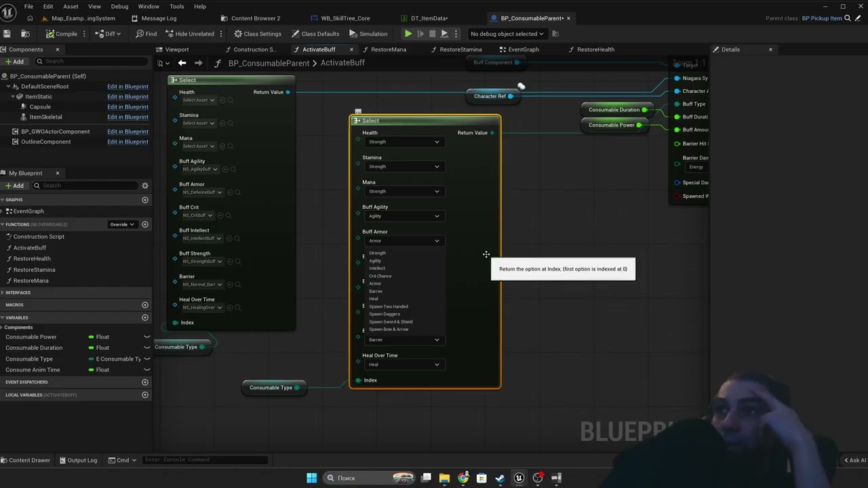The width and height of the screenshot is (868, 488).
Task: Click the Compile button
Action: 62,34
